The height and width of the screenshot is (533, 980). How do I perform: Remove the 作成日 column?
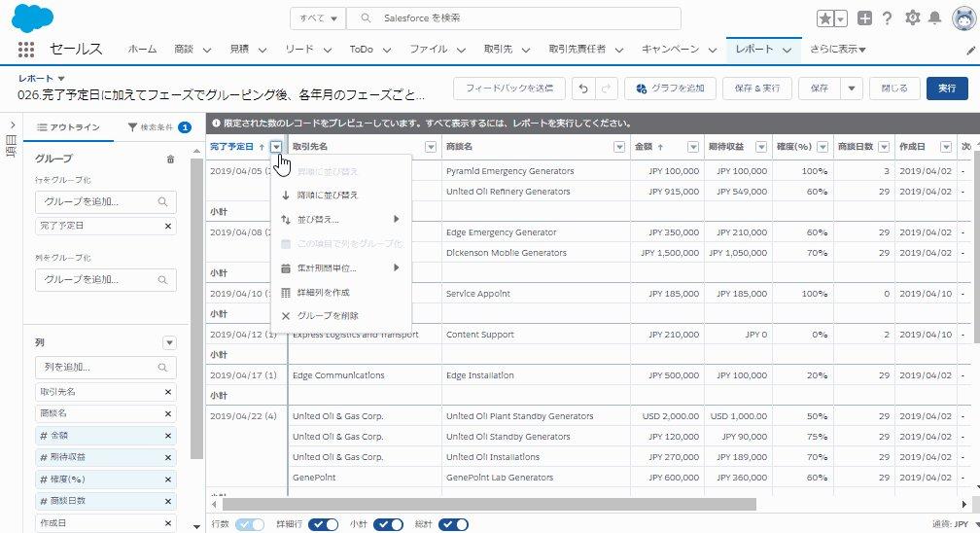(x=168, y=523)
